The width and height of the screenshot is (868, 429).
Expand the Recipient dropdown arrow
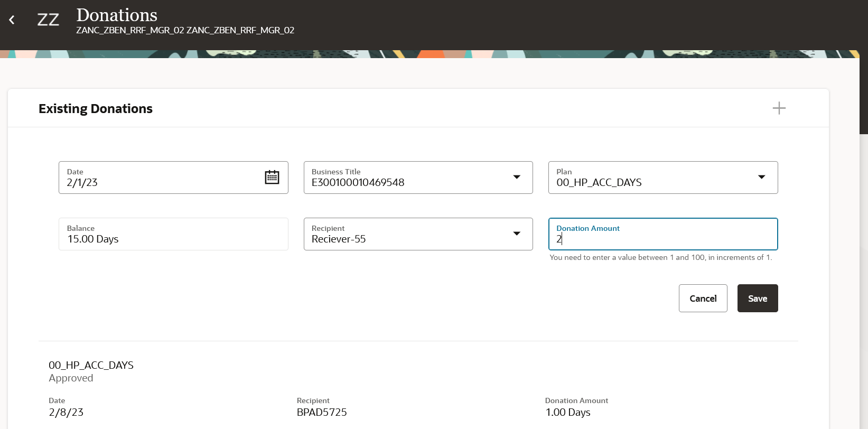pos(517,234)
